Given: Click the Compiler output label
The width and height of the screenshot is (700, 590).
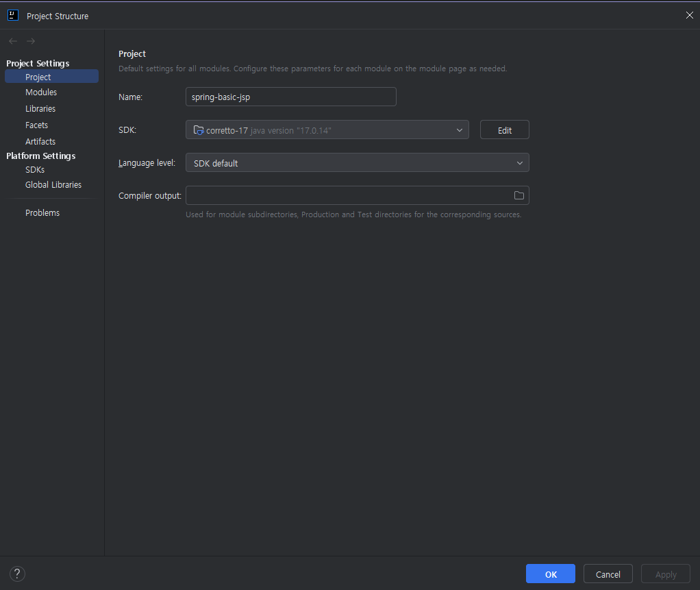Looking at the screenshot, I should (149, 195).
